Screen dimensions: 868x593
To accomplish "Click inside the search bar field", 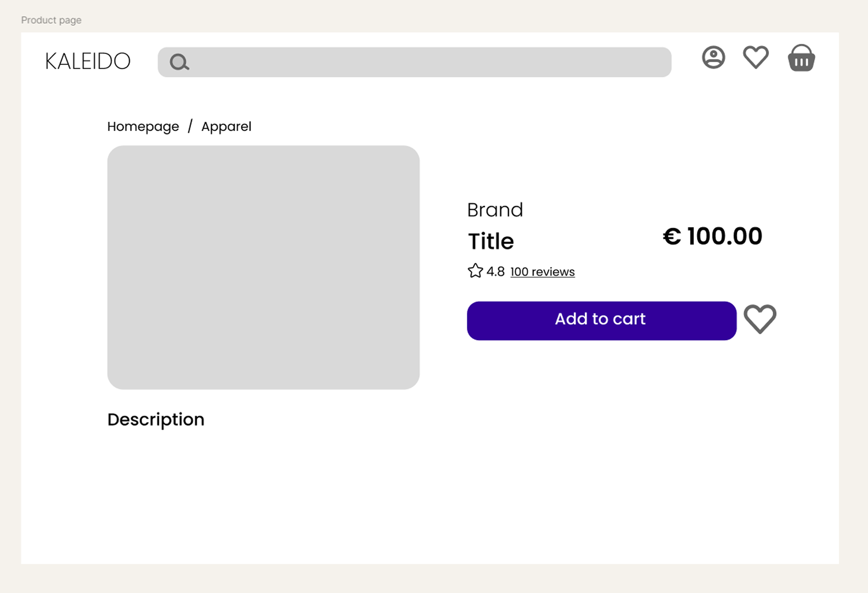I will [x=415, y=62].
